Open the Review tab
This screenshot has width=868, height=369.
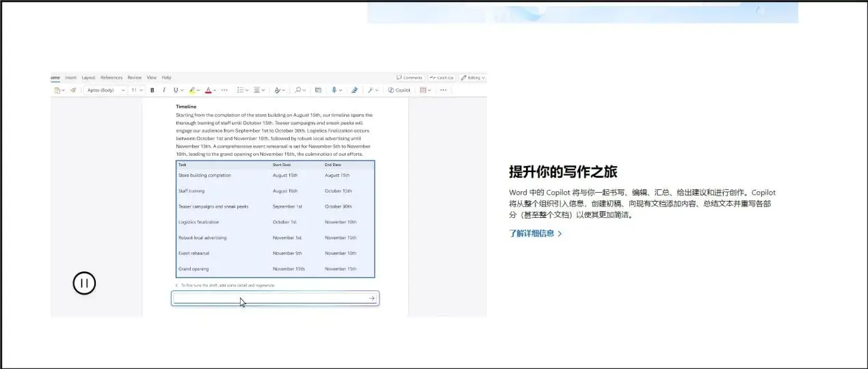tap(135, 78)
